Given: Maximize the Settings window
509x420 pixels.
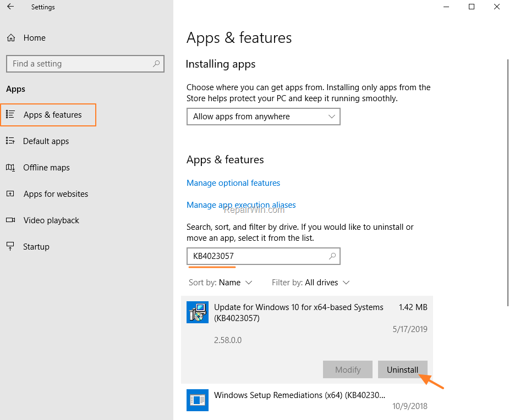Looking at the screenshot, I should pos(472,7).
